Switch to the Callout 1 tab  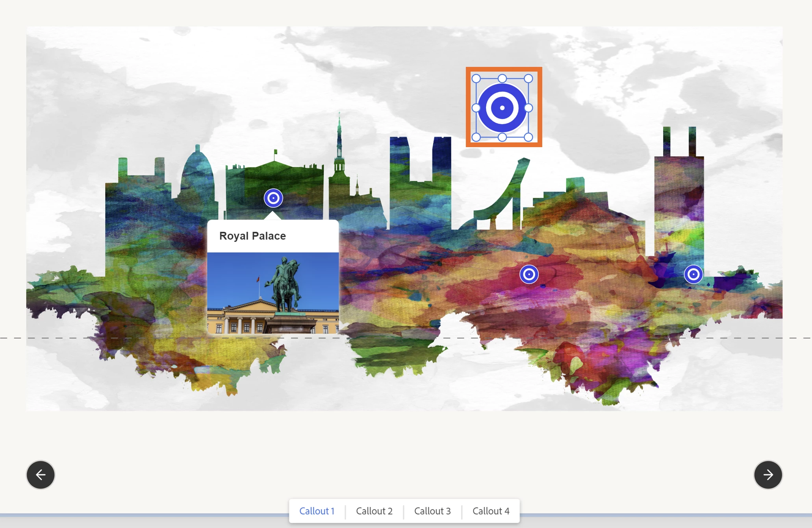(317, 511)
